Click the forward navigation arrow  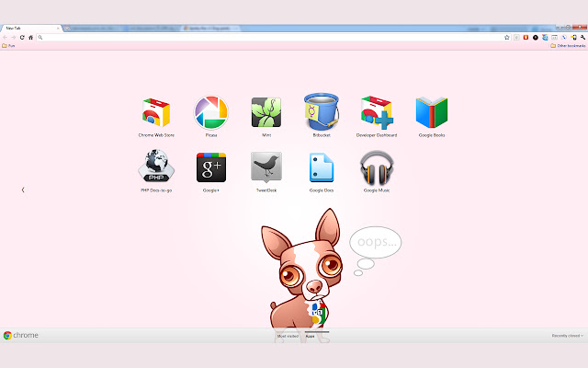(x=14, y=37)
